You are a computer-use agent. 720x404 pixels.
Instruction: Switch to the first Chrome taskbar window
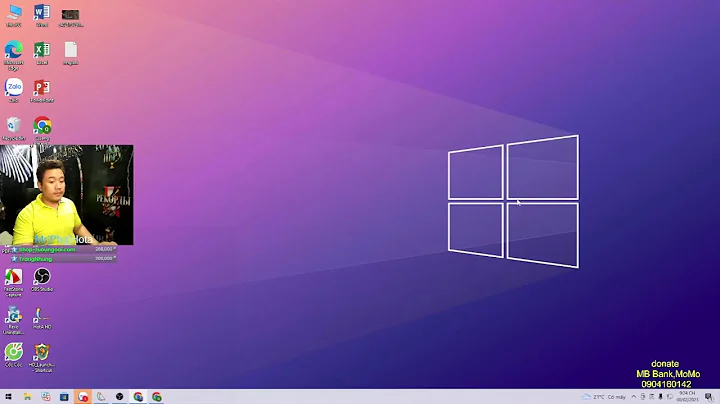[138, 397]
